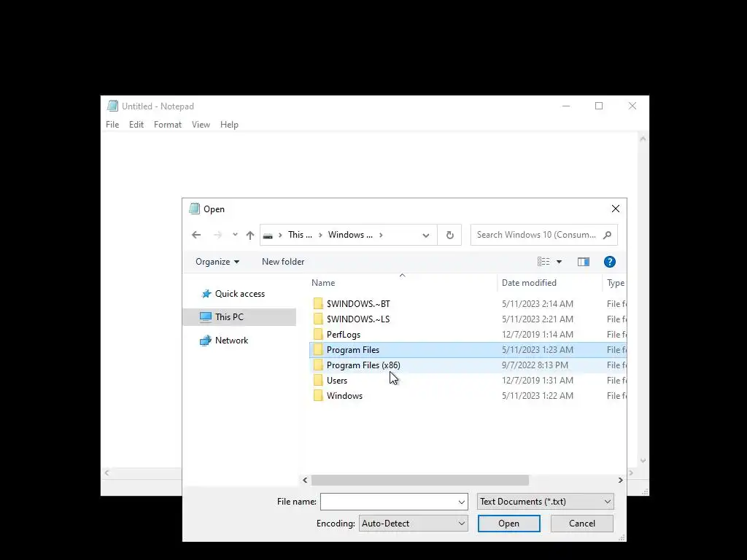Refresh the folder listing
The image size is (747, 560).
449,235
